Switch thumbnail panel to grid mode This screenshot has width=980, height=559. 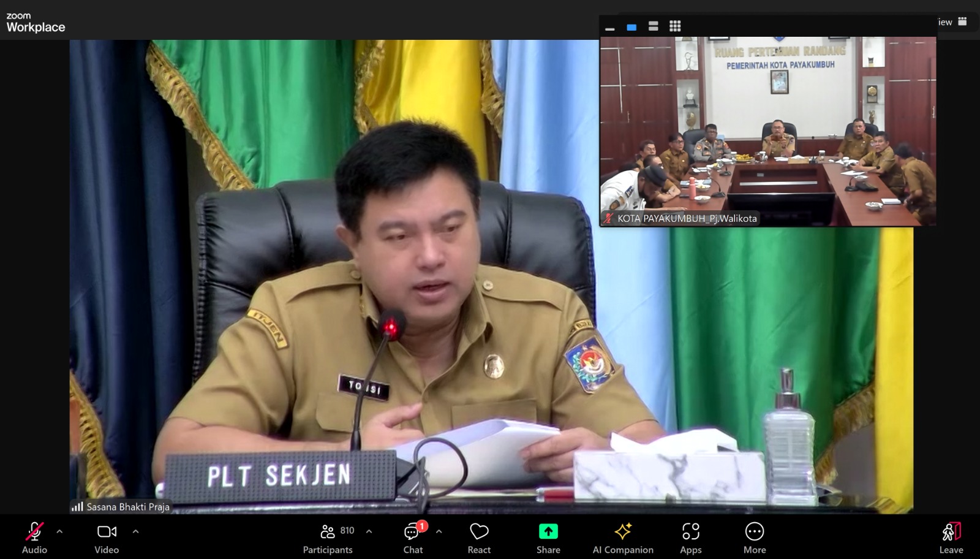675,26
